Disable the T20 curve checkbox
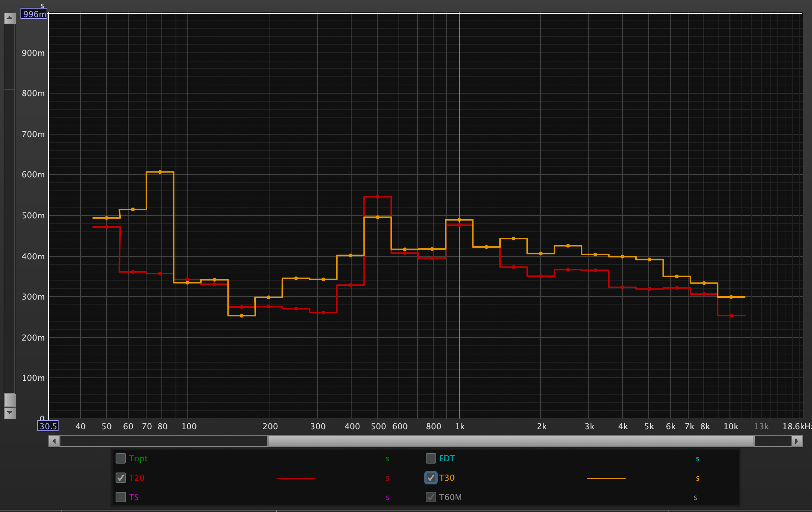Screen dimensions: 812x512 click(121, 478)
